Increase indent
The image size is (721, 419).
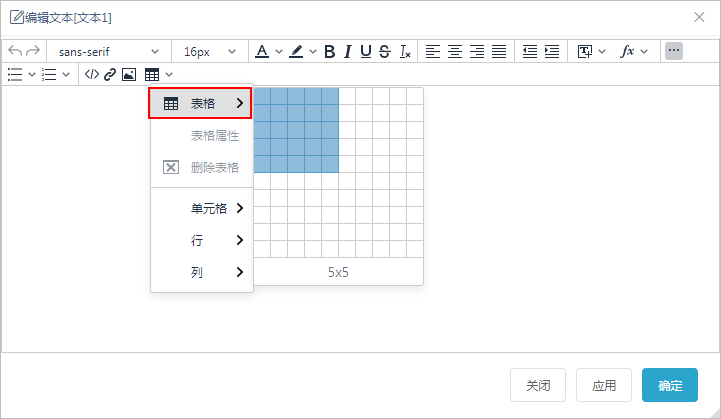[552, 51]
